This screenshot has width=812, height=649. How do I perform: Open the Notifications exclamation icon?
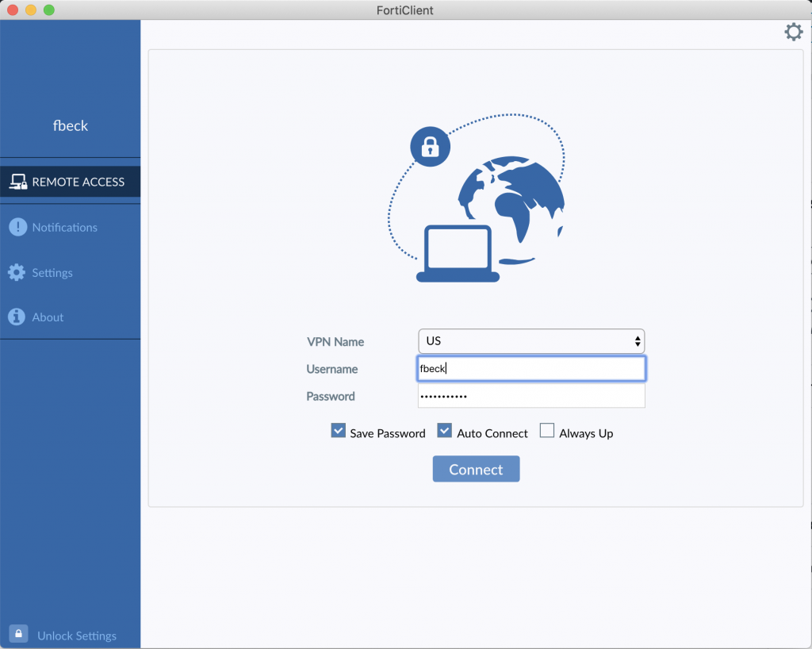[x=17, y=227]
